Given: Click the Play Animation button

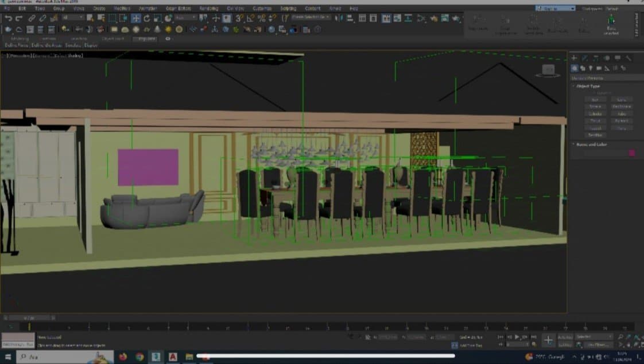Looking at the screenshot, I should pyautogui.click(x=517, y=337).
